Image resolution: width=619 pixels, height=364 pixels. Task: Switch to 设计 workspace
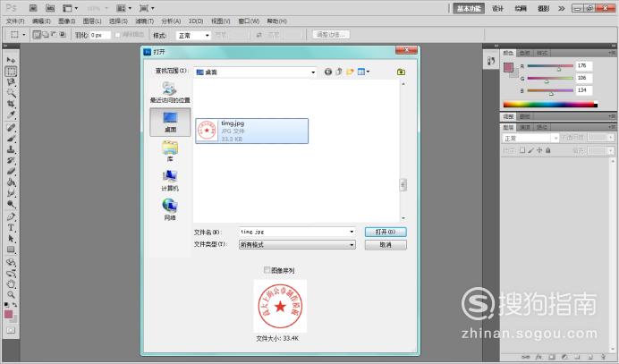pyautogui.click(x=498, y=8)
